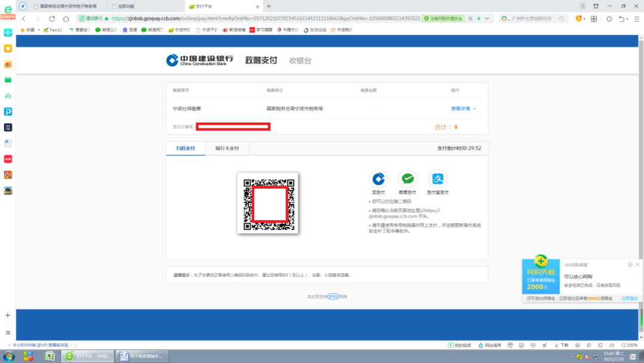Choose the 龙支付 icon
This screenshot has width=644, height=363.
pos(378,179)
